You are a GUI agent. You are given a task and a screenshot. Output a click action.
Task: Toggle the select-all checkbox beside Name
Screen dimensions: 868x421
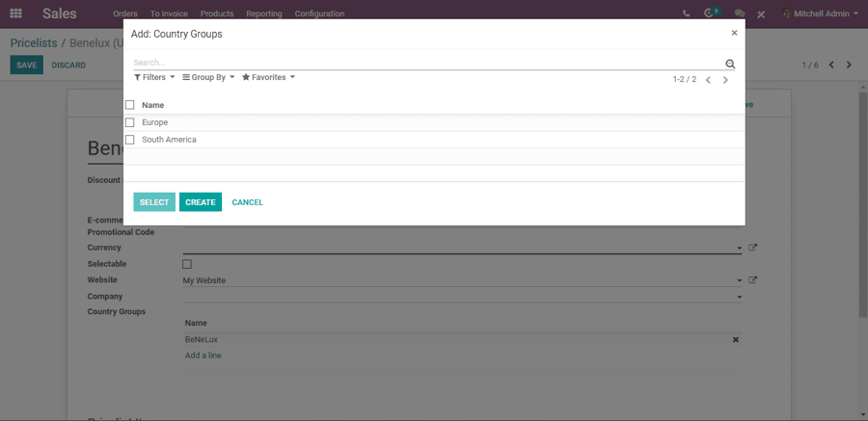pos(130,105)
